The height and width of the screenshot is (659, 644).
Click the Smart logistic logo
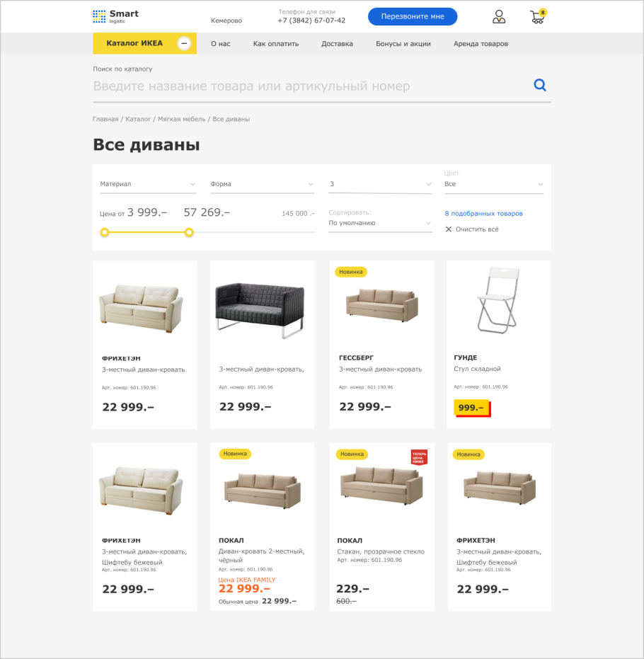point(115,16)
